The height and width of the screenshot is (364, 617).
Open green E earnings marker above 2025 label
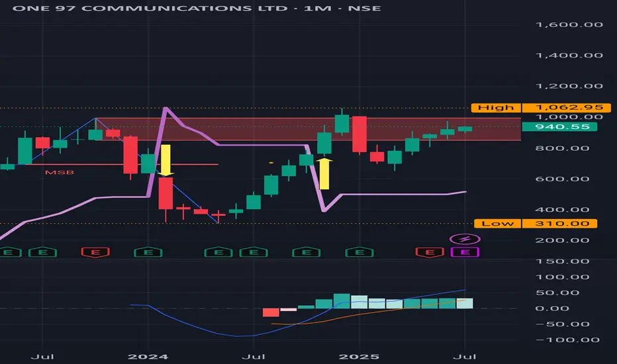[359, 252]
